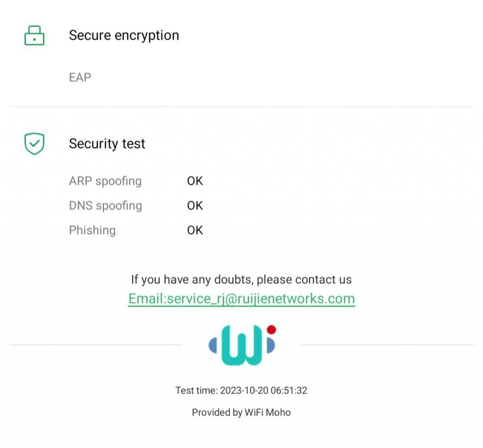Select the Security test heading
The width and height of the screenshot is (483, 448).
[107, 144]
